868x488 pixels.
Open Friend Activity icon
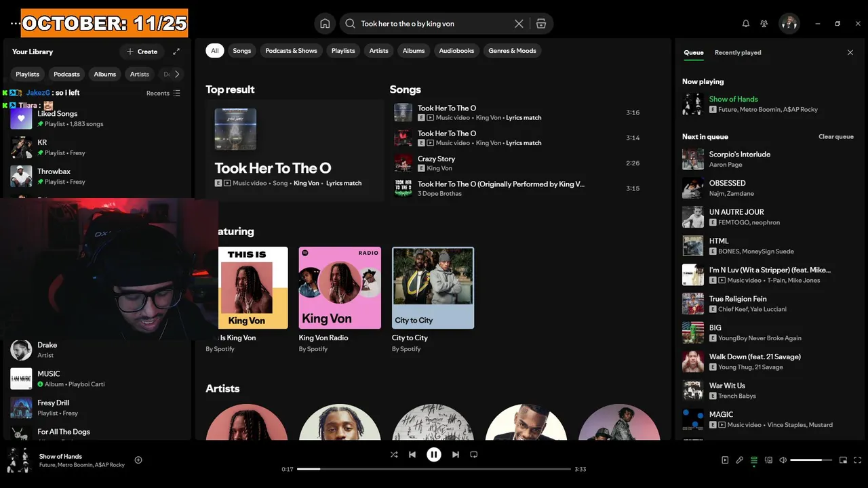click(764, 24)
